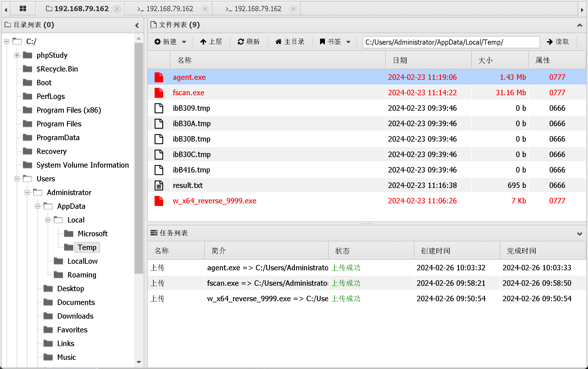This screenshot has width=588, height=369.
Task: Select the agent.exe file icon
Action: 159,77
